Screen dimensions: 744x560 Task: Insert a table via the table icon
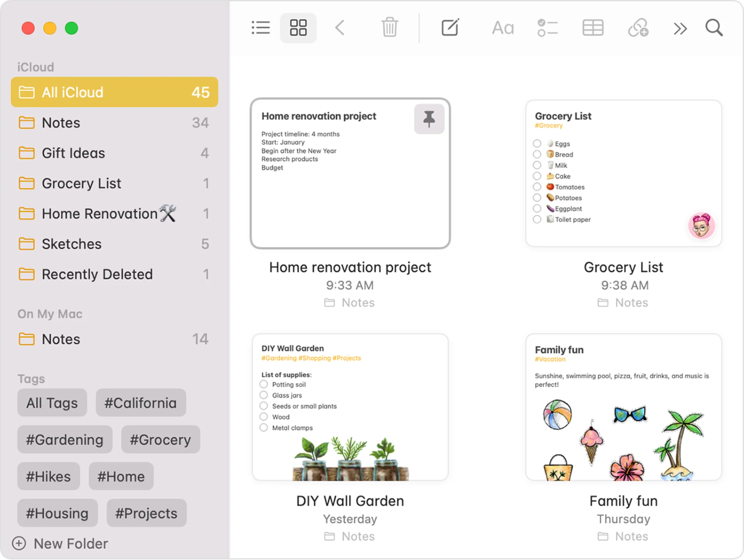coord(593,27)
